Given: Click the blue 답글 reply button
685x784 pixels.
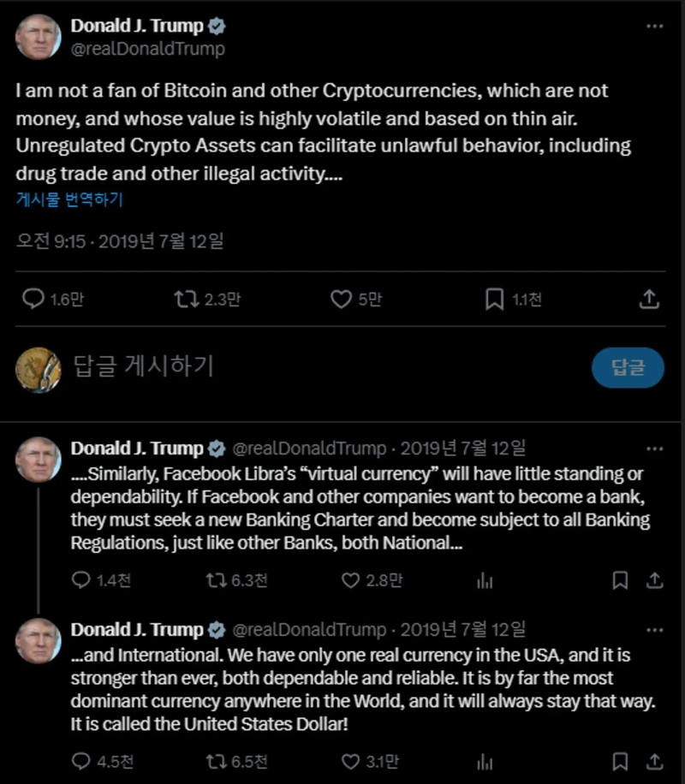Looking at the screenshot, I should coord(628,368).
